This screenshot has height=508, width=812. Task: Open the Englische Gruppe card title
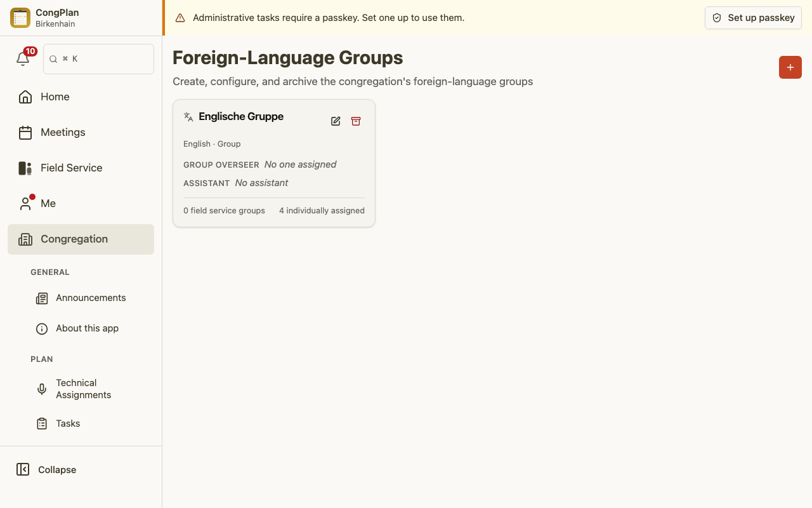(x=241, y=116)
